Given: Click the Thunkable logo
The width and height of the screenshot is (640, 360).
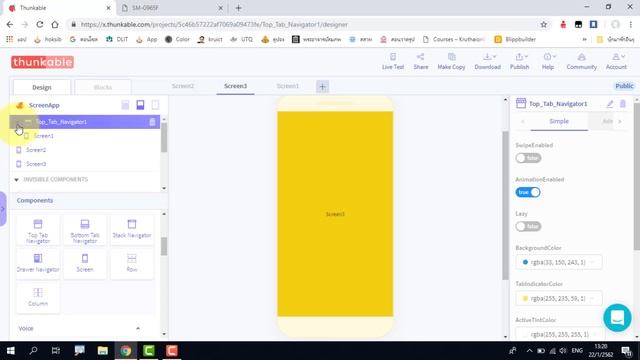Looking at the screenshot, I should point(42,62).
